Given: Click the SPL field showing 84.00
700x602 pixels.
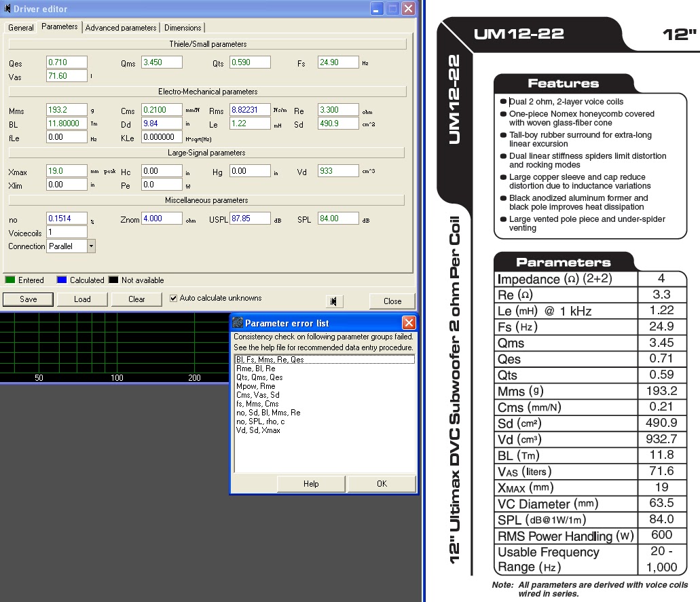Looking at the screenshot, I should click(338, 219).
